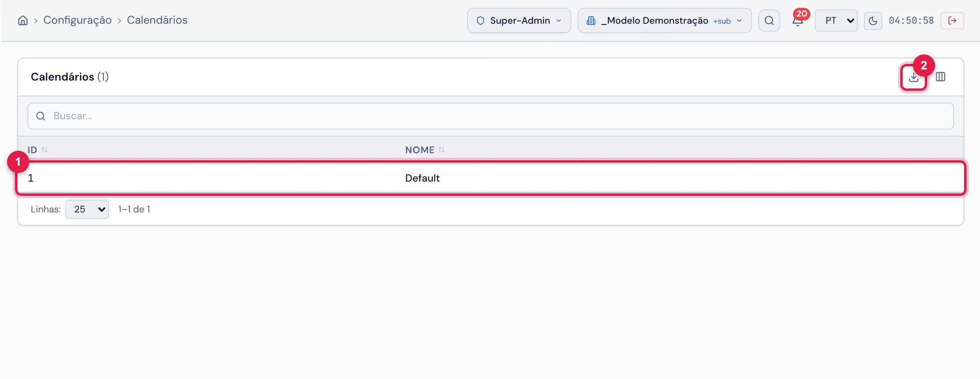Sort table by NOME column header
Viewport: 980px width, 379px height.
coord(425,150)
